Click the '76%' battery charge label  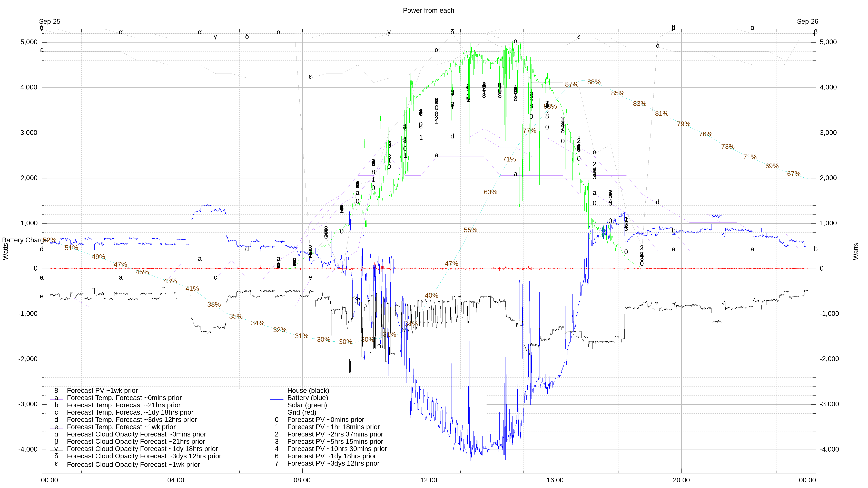coord(706,134)
